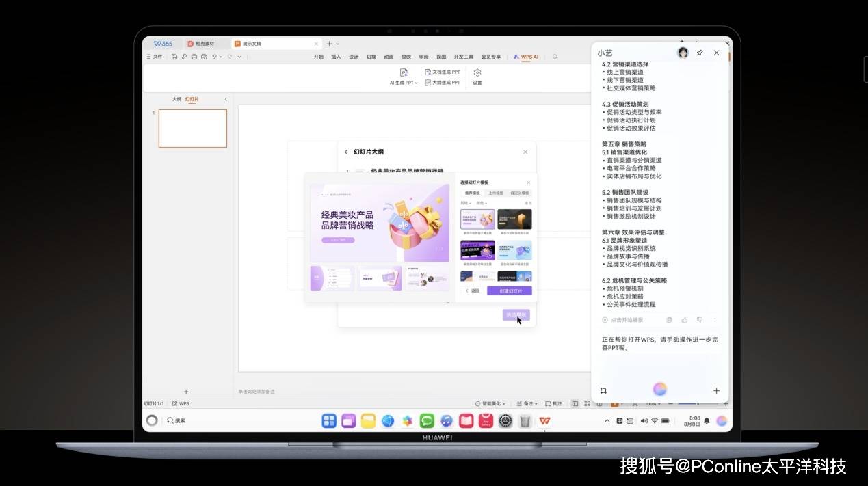Switch to the 上传模板 tab
The width and height of the screenshot is (868, 486).
496,193
